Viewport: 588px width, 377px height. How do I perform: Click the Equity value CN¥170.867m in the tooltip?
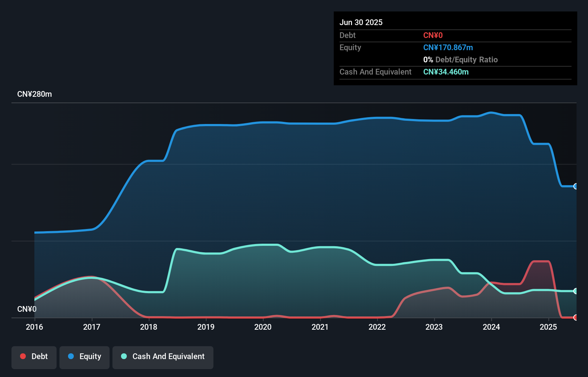(448, 47)
